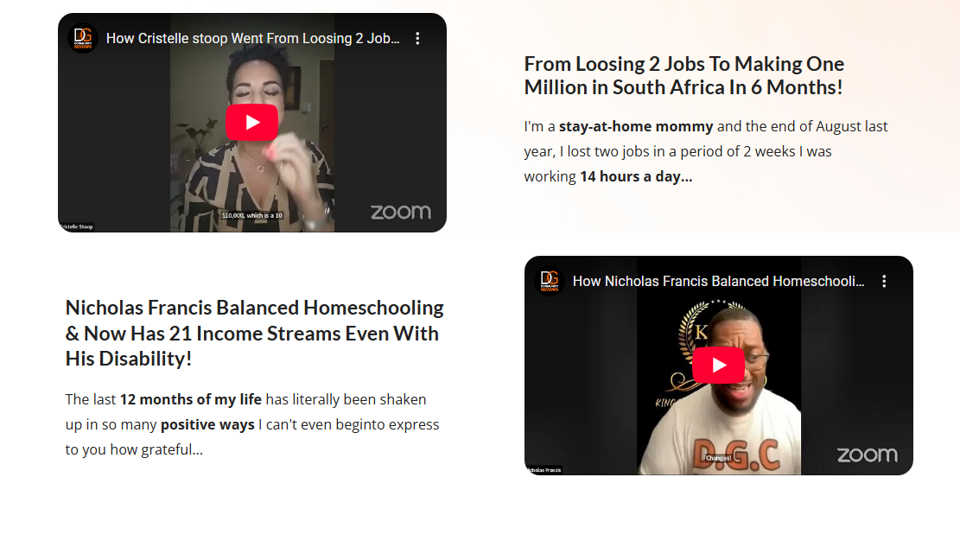This screenshot has width=960, height=560.
Task: Open more options on Cristelle Stoop video
Action: point(417,38)
